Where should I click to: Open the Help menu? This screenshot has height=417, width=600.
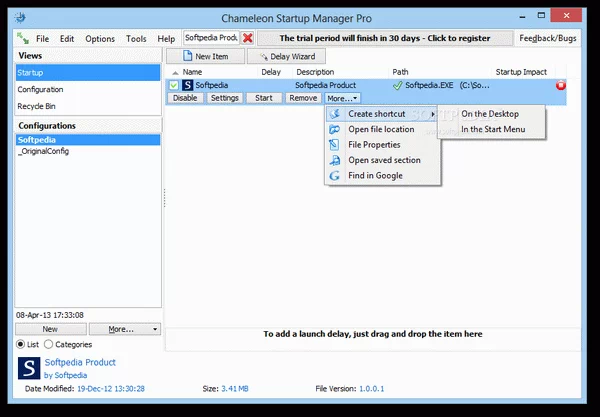(x=166, y=39)
